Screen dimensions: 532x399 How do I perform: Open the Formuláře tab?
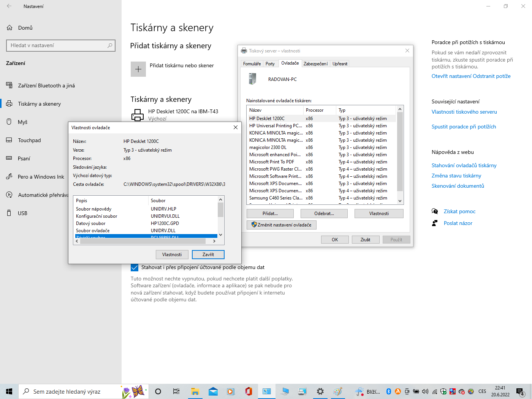click(252, 64)
